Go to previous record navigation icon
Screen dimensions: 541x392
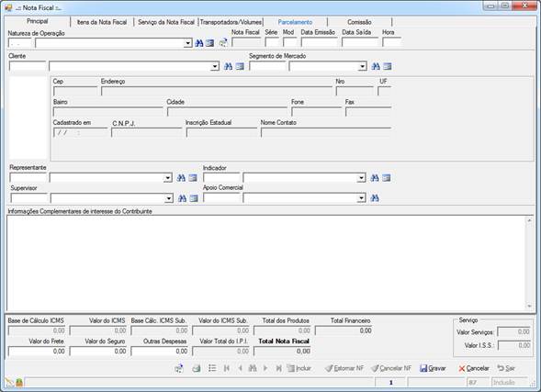pyautogui.click(x=240, y=368)
